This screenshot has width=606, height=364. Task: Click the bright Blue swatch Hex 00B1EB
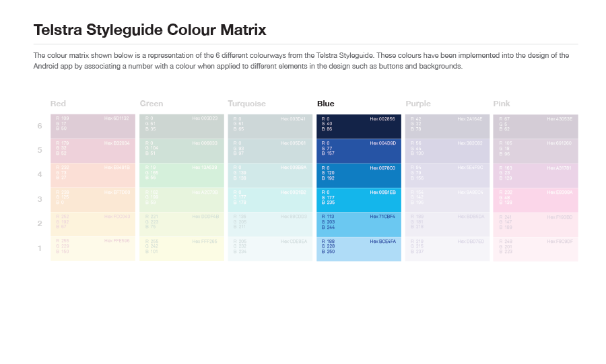point(359,200)
